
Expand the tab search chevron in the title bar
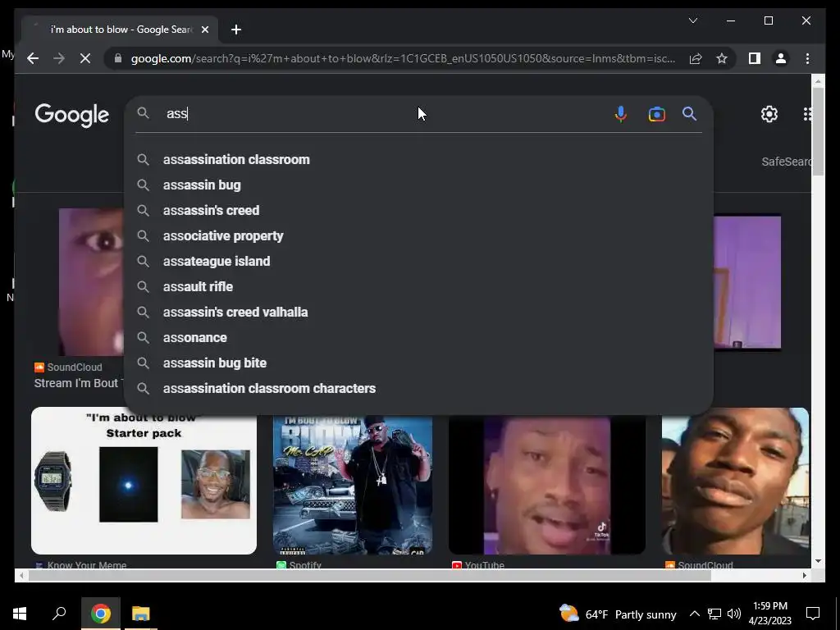(x=692, y=21)
